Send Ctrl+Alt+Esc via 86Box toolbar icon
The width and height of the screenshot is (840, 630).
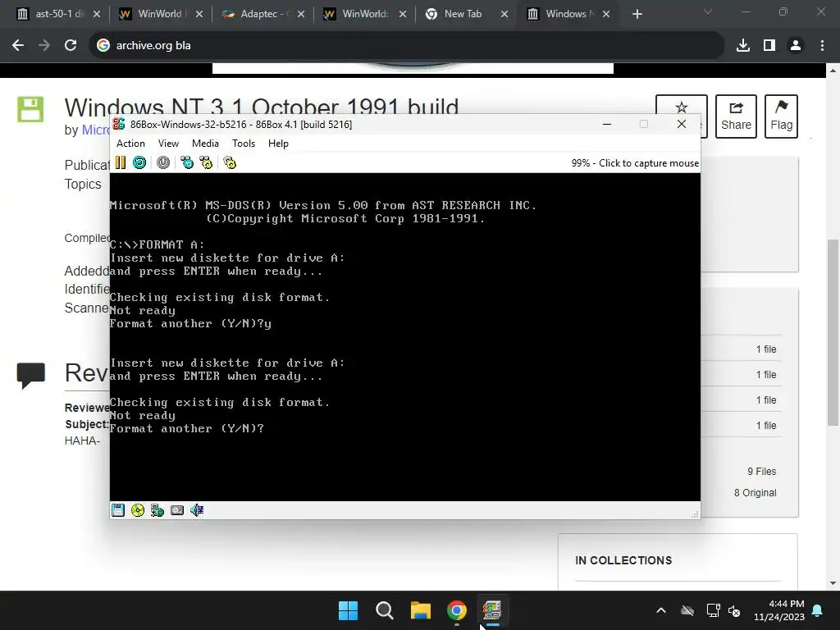click(206, 162)
